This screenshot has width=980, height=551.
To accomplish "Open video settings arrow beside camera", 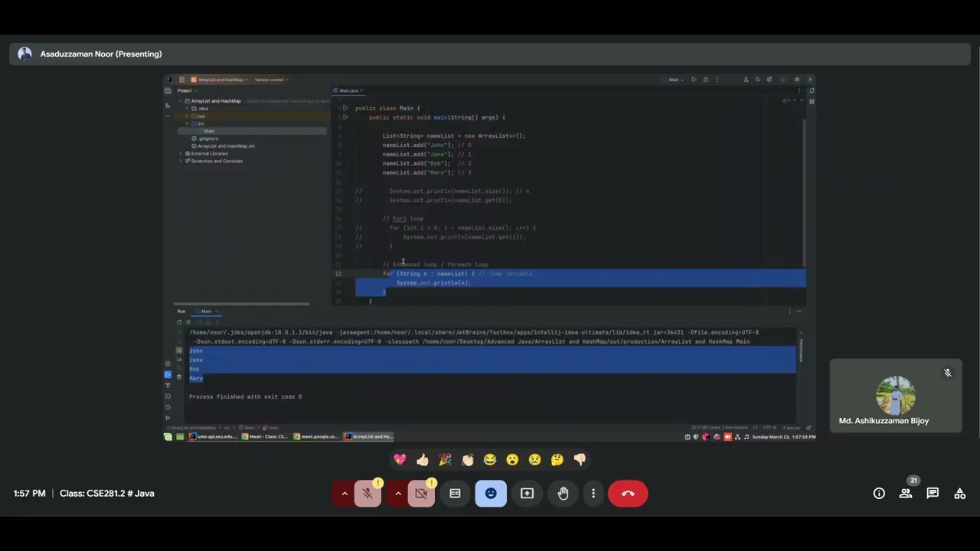I will click(x=397, y=494).
